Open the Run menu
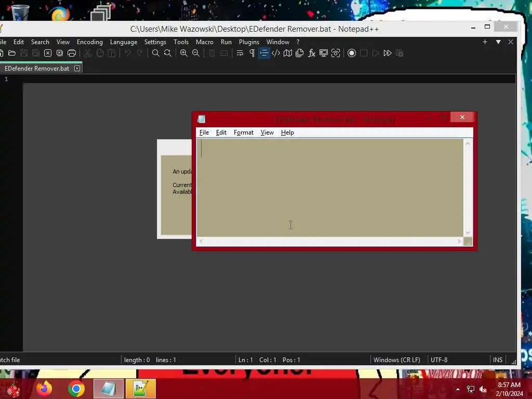This screenshot has width=532, height=399. (226, 42)
